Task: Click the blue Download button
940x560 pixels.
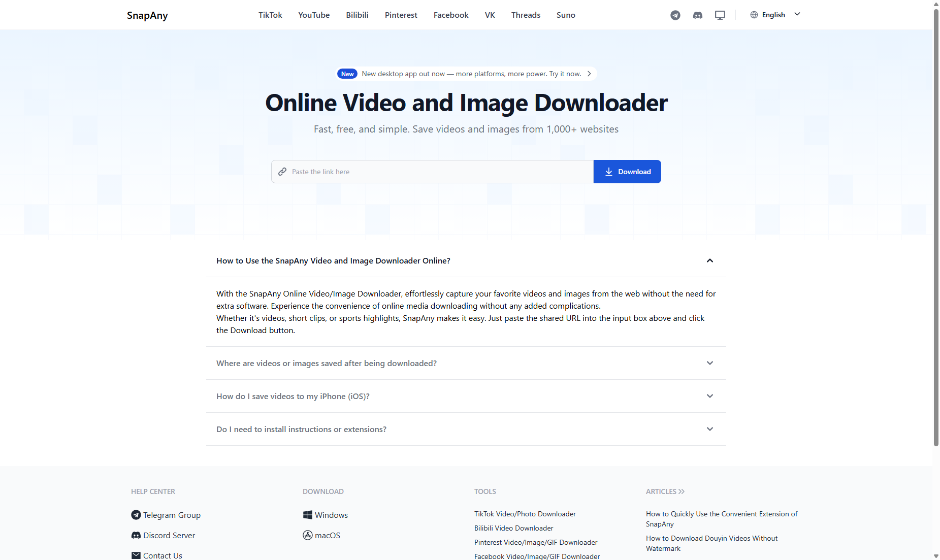Action: (627, 172)
